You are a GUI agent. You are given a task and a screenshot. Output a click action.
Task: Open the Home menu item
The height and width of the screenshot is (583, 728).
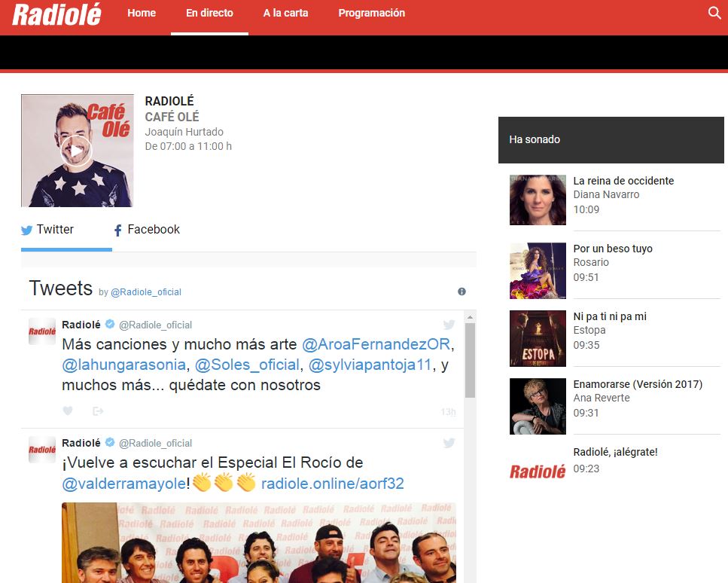tap(142, 13)
